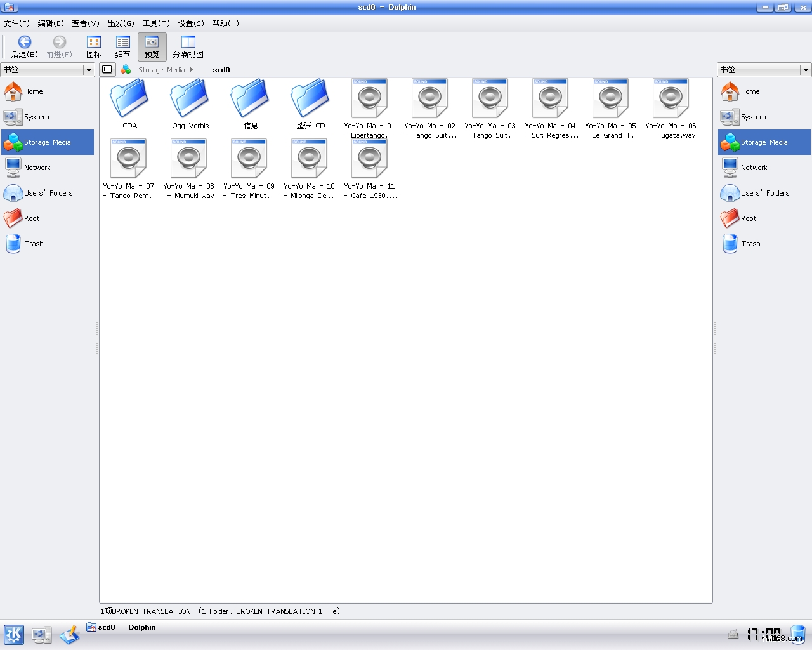Click the Back navigation arrow icon
The width and height of the screenshot is (812, 650).
point(24,43)
